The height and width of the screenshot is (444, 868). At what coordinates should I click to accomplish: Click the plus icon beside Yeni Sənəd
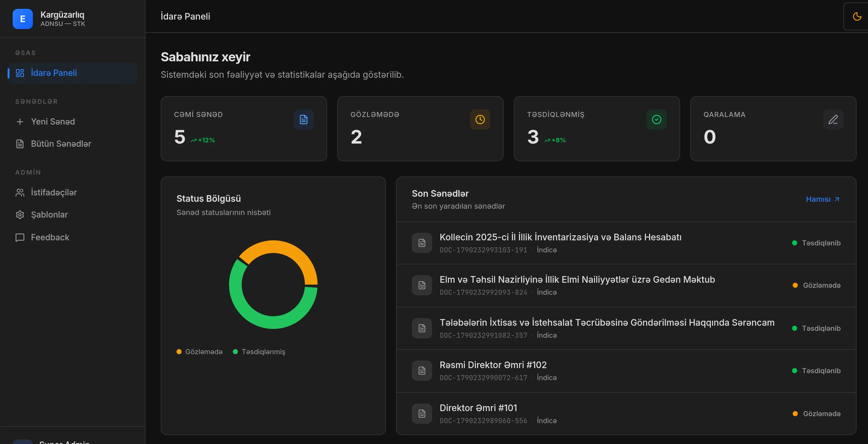(x=20, y=122)
